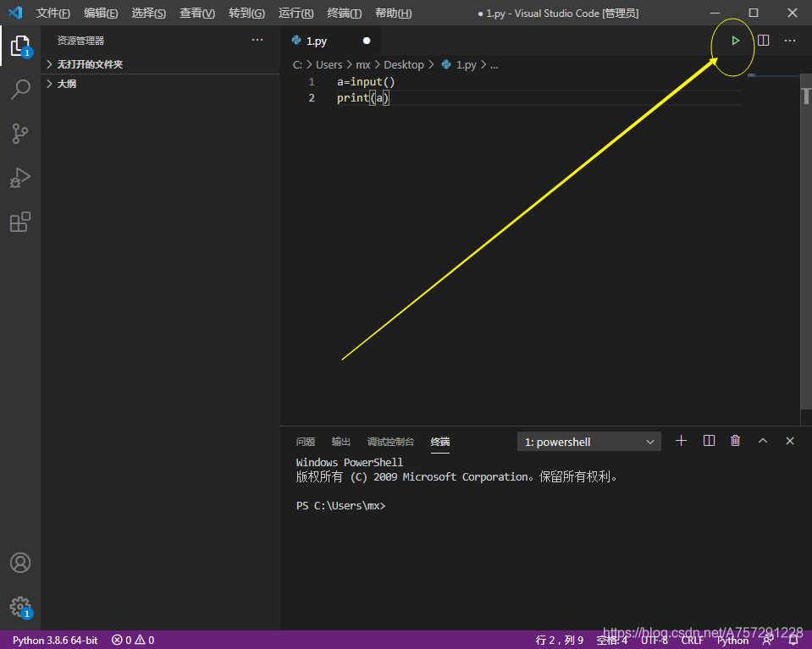Click the VS Code logo icon
The image size is (812, 649).
point(15,13)
